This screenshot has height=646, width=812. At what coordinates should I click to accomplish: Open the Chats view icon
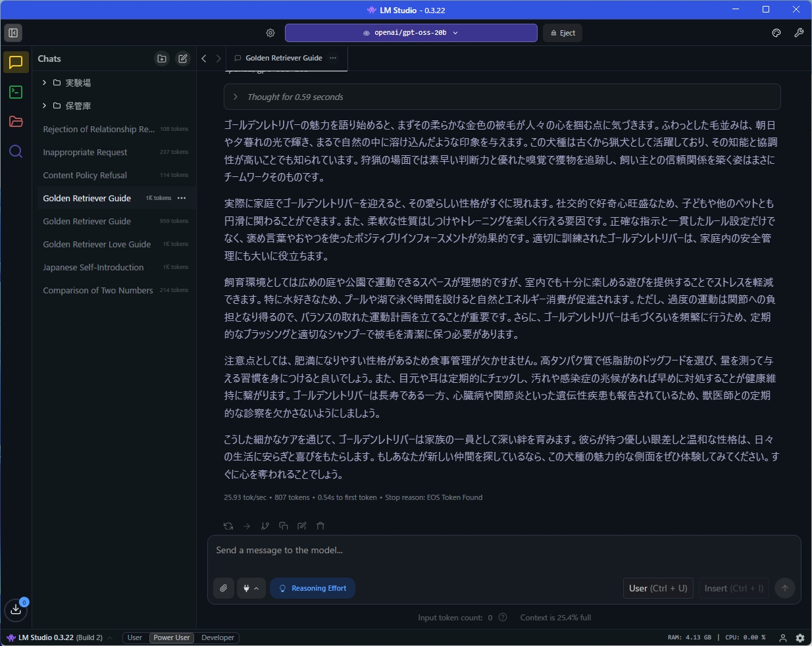coord(16,62)
